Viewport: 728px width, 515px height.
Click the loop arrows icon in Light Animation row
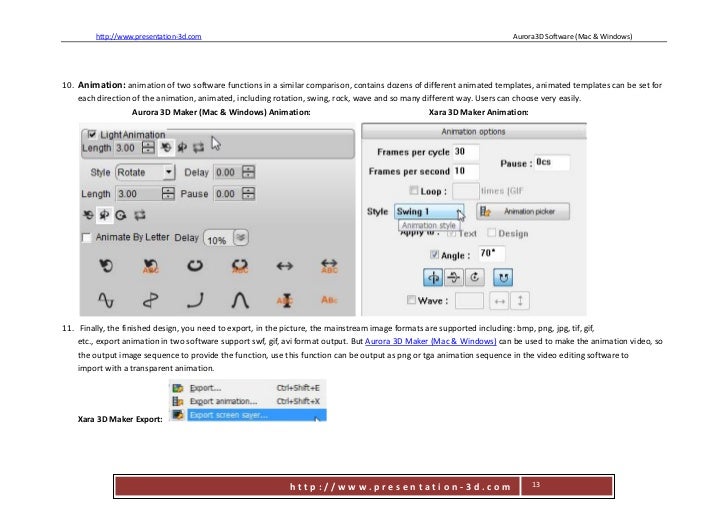(199, 148)
